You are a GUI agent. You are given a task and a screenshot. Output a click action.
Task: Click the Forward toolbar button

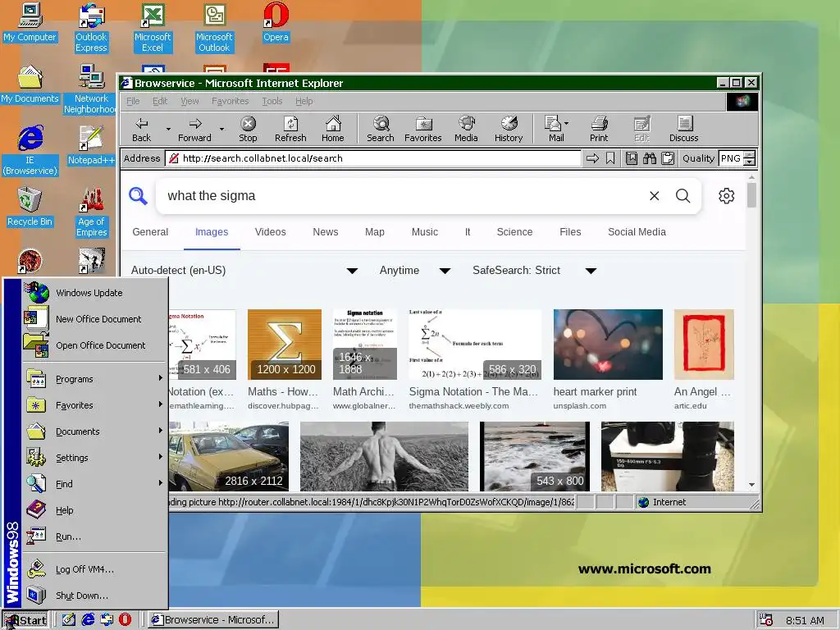[194, 129]
